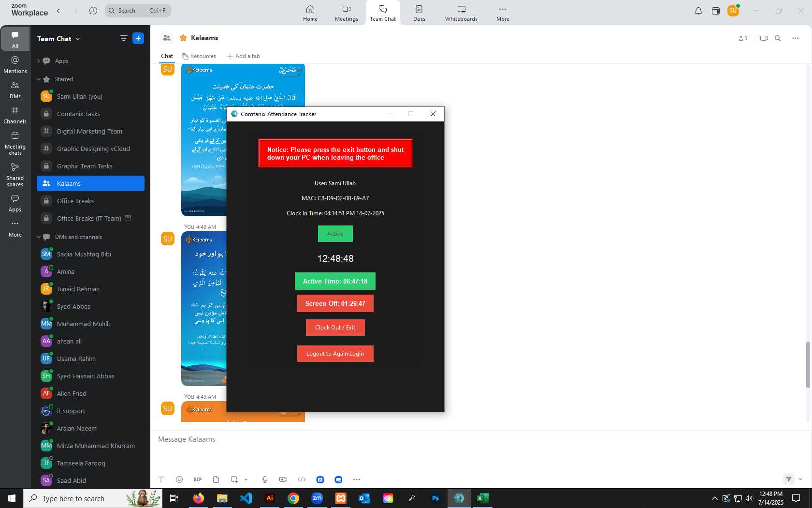
Task: Open more compose toolbar options
Action: 357,479
